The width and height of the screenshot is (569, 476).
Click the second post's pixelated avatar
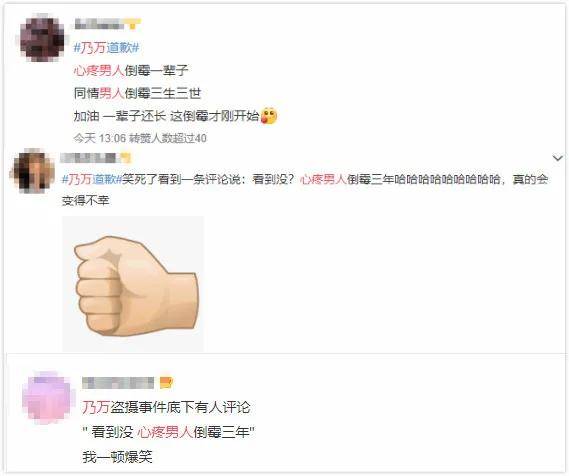[x=33, y=171]
